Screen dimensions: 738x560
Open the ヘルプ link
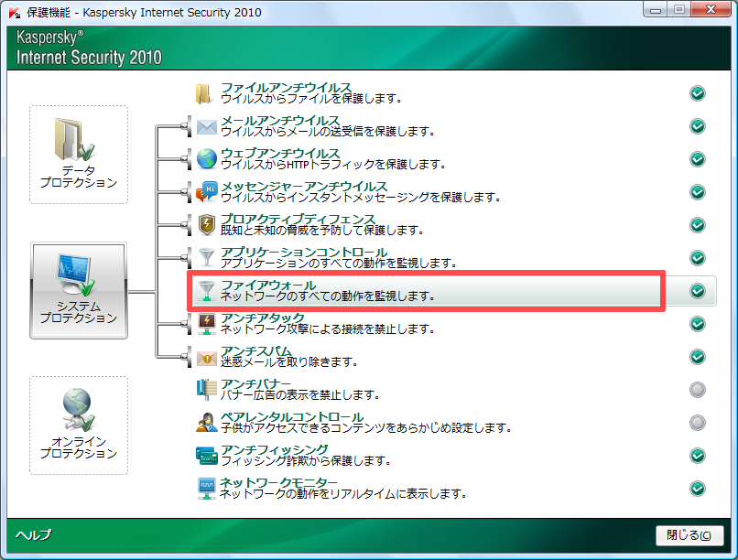click(x=34, y=535)
